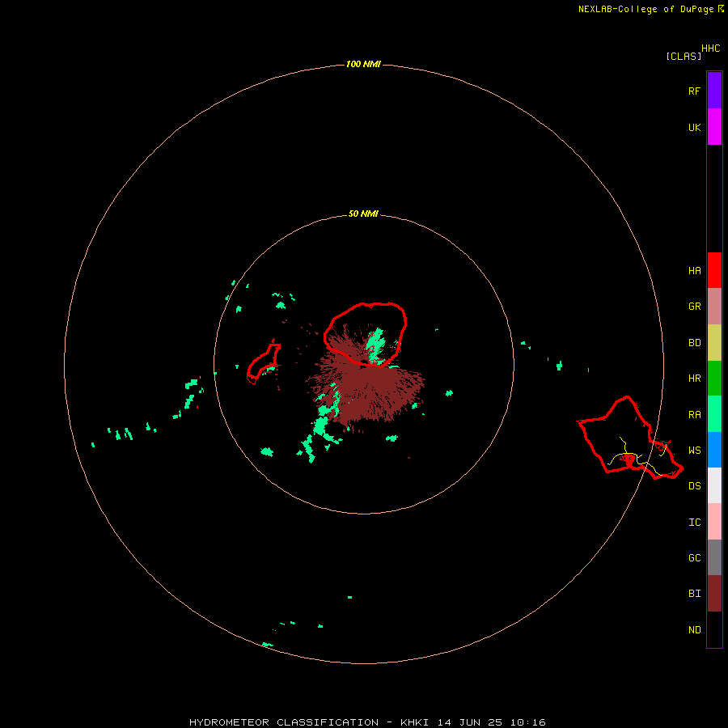Click the HHC product code label
The image size is (728, 728).
(x=711, y=49)
